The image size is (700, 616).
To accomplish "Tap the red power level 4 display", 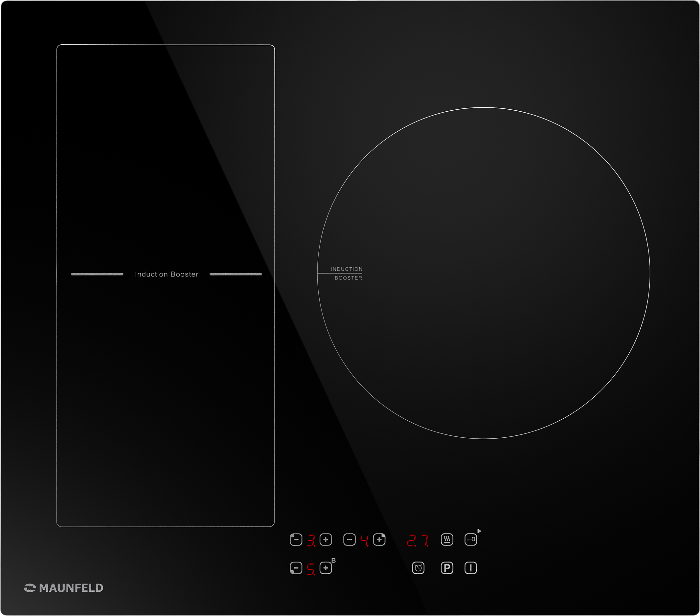I will (364, 541).
